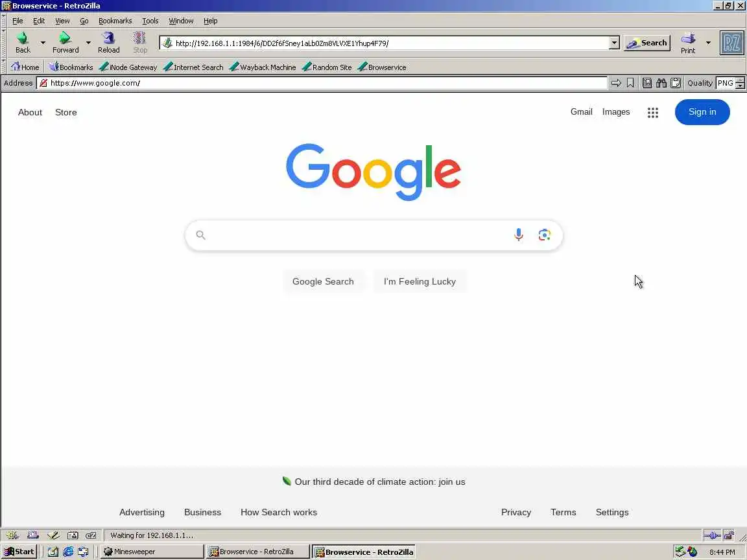Viewport: 747px width, 560px height.
Task: Click the bookmark ribbon icon in Browservice bar
Action: 630,83
